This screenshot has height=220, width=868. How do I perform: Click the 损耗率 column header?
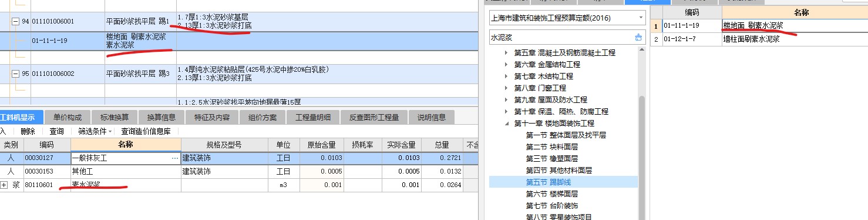[x=363, y=145]
